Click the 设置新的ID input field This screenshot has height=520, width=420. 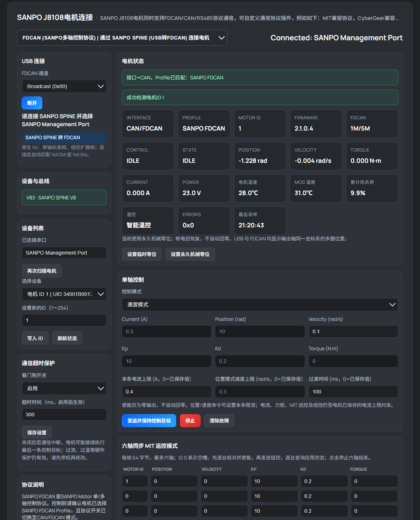pyautogui.click(x=64, y=320)
